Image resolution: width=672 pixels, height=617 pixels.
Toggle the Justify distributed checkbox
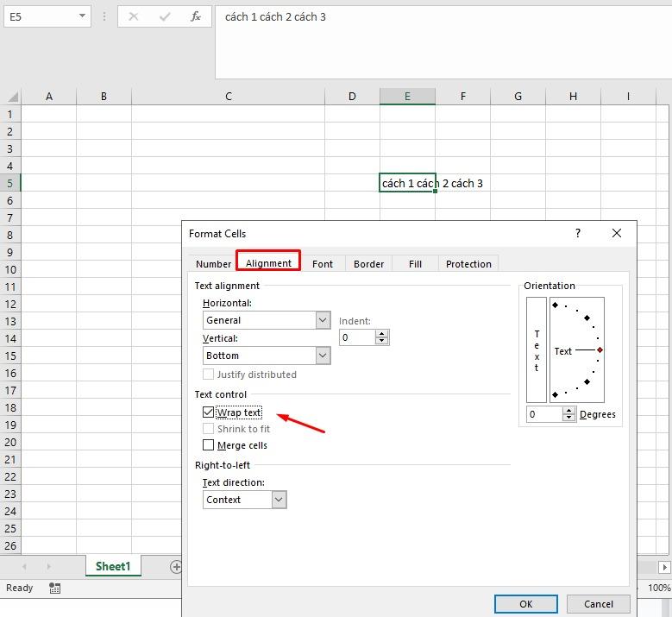point(208,374)
